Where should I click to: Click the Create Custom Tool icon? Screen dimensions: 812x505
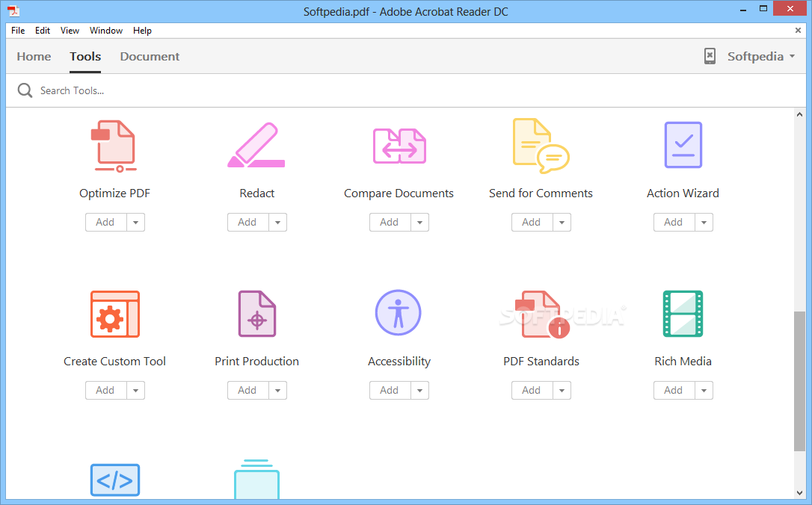115,314
